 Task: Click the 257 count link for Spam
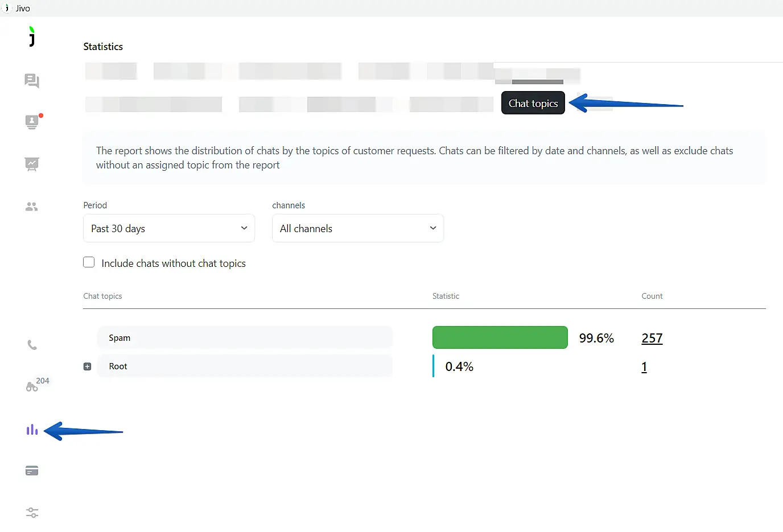(x=652, y=338)
